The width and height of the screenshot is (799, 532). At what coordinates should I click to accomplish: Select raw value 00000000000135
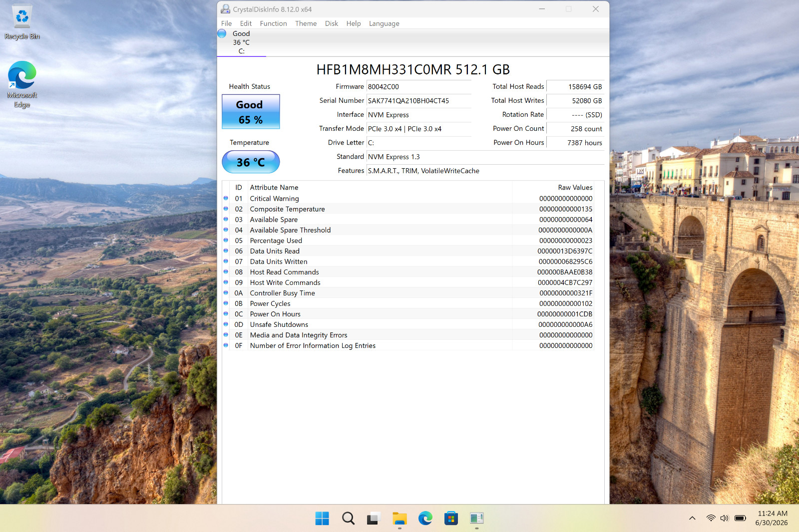click(x=566, y=209)
